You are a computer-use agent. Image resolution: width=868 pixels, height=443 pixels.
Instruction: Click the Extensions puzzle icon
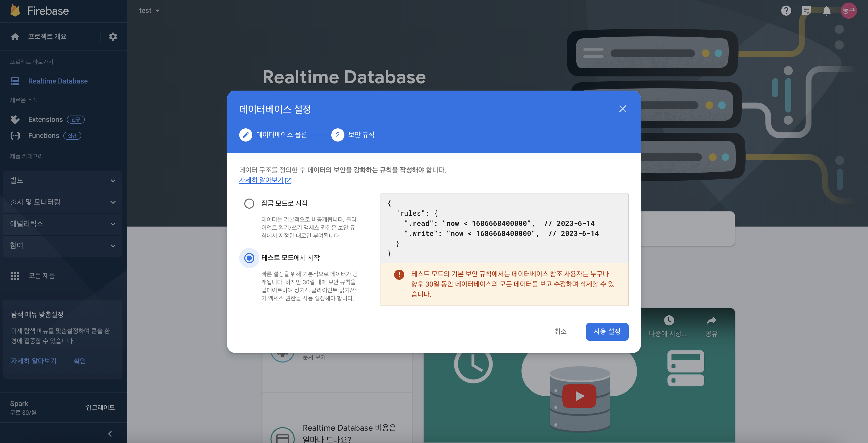click(x=15, y=120)
